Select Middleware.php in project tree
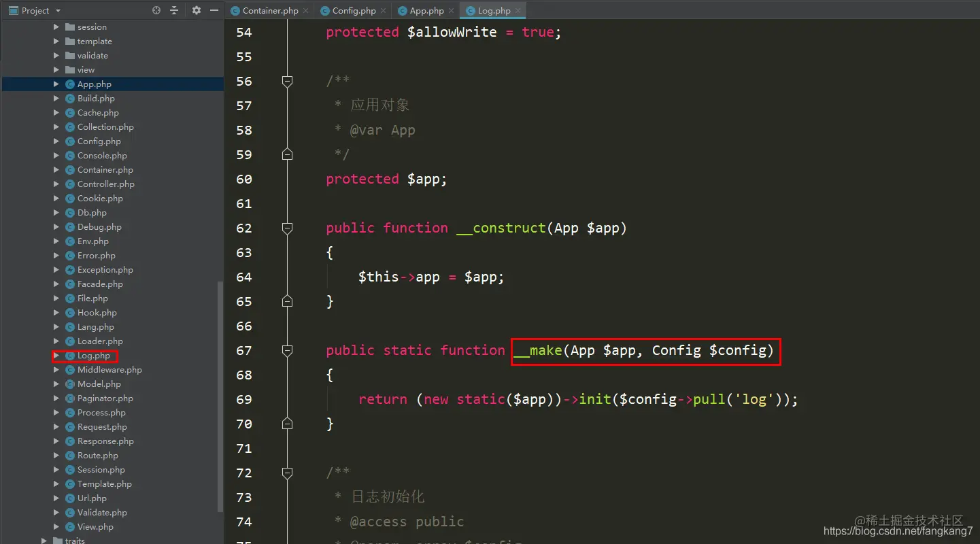The height and width of the screenshot is (544, 980). [x=109, y=370]
